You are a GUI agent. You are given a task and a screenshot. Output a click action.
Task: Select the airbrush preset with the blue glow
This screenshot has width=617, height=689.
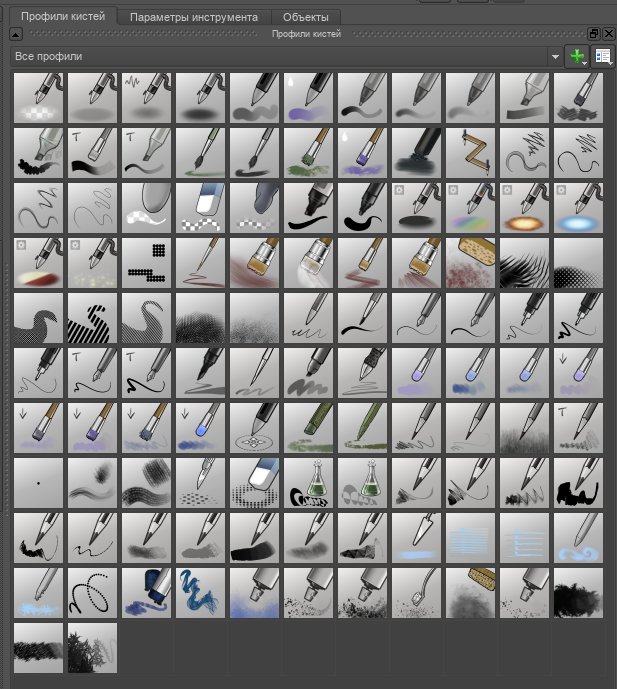click(x=578, y=208)
